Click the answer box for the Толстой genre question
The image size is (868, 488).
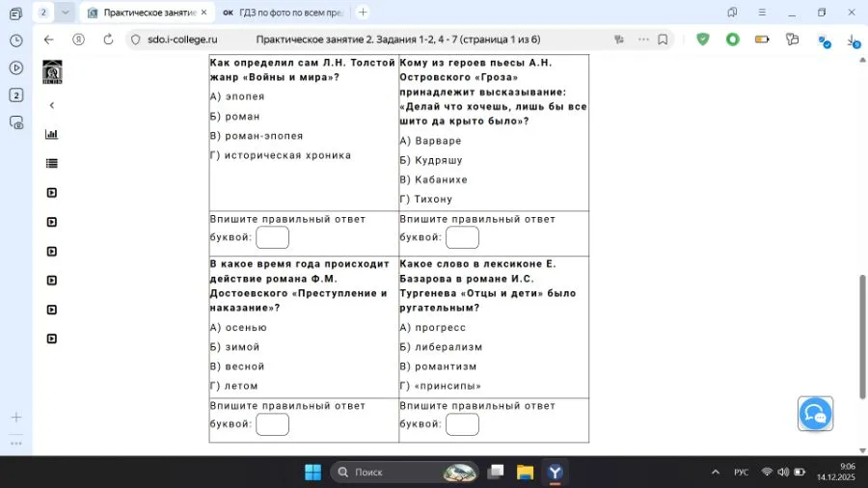(272, 237)
